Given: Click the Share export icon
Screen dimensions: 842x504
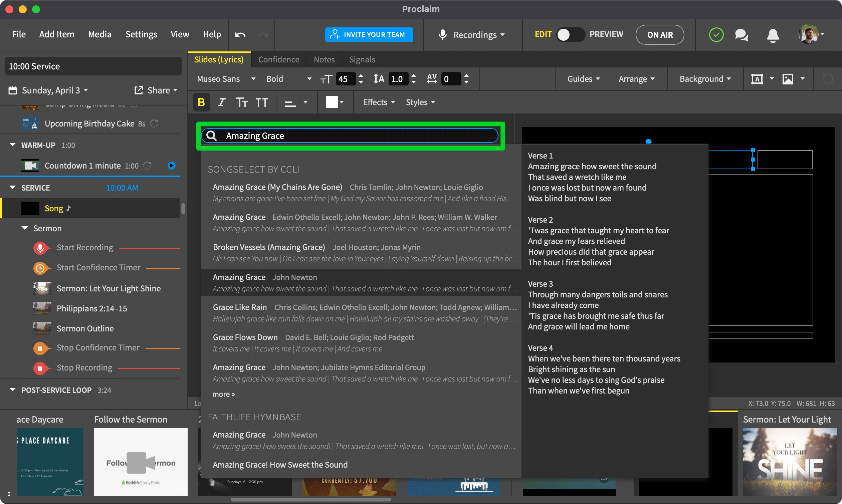Looking at the screenshot, I should coord(139,90).
